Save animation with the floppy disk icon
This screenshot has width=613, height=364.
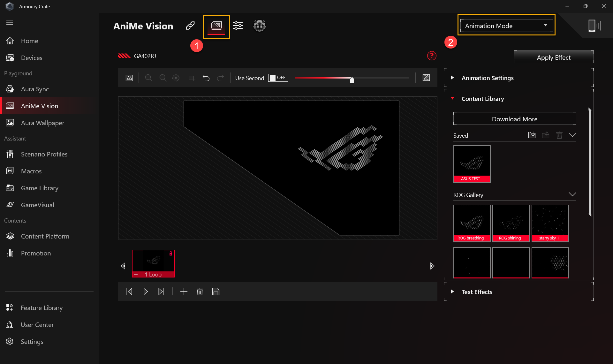(216, 292)
